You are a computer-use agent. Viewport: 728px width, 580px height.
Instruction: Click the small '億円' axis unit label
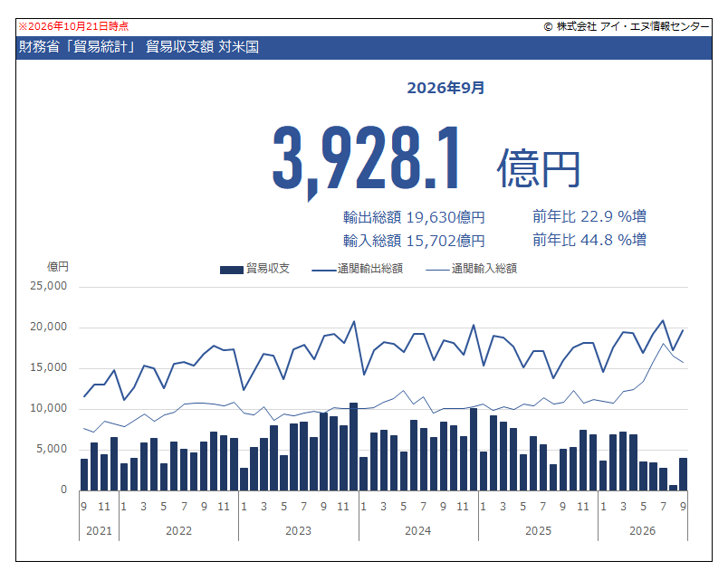(x=58, y=267)
